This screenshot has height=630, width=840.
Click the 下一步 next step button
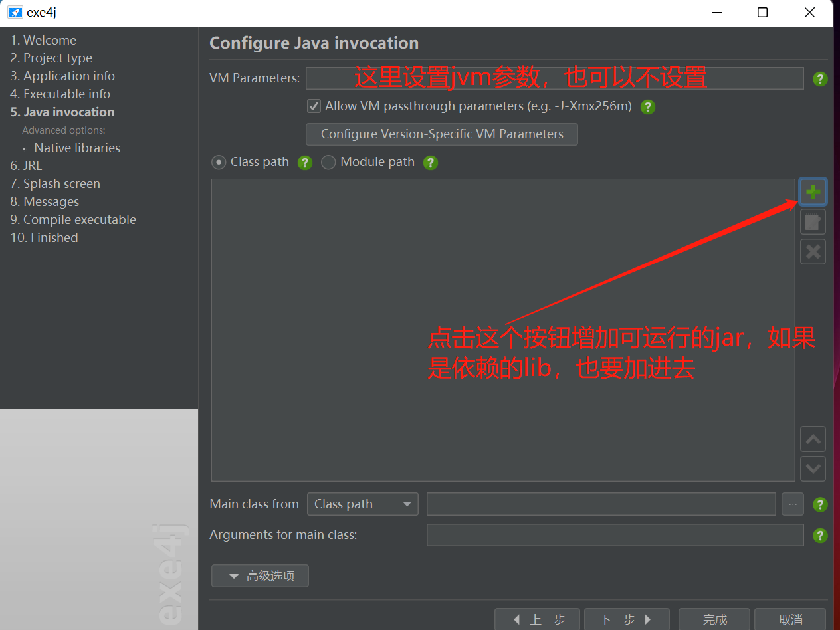[627, 619]
